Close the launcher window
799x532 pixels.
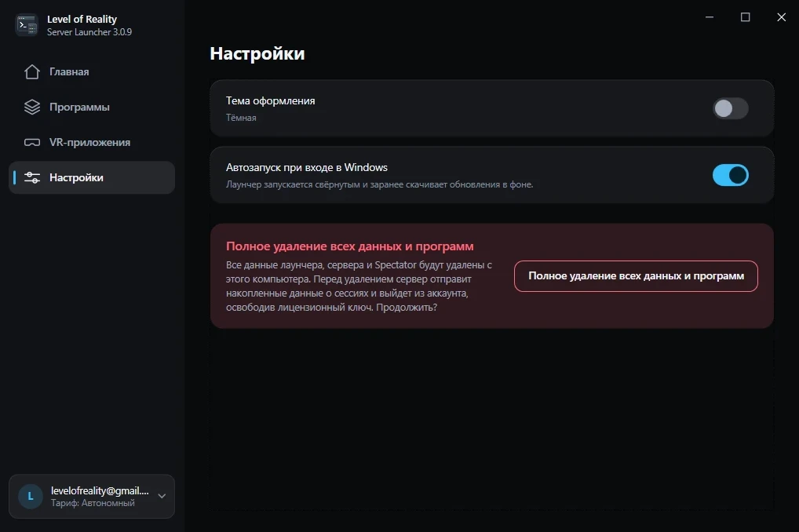point(781,17)
